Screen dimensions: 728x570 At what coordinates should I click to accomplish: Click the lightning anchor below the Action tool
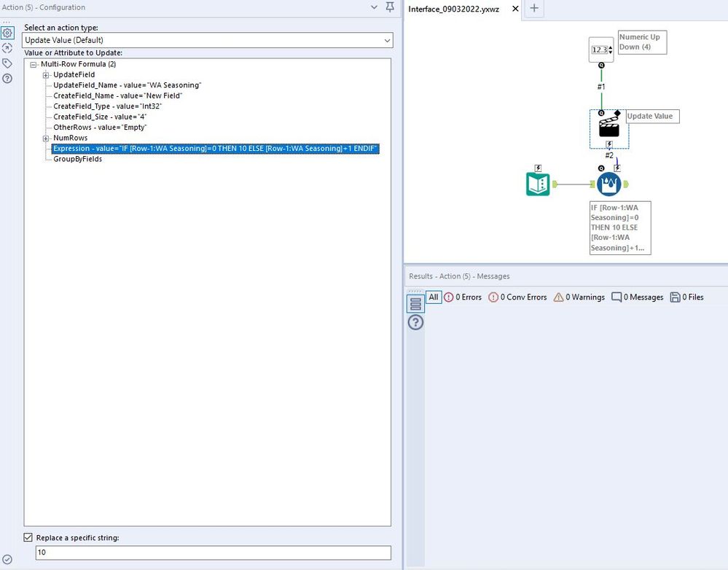(x=609, y=144)
